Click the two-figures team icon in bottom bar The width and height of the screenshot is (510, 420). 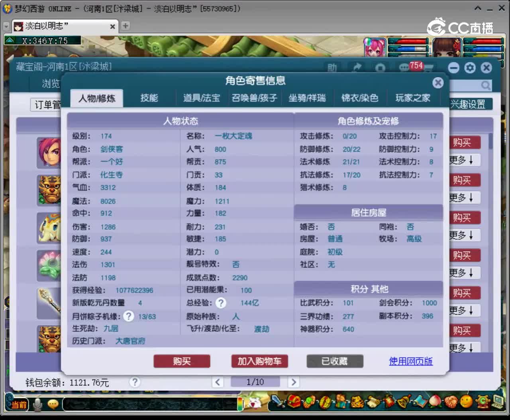coord(341,401)
